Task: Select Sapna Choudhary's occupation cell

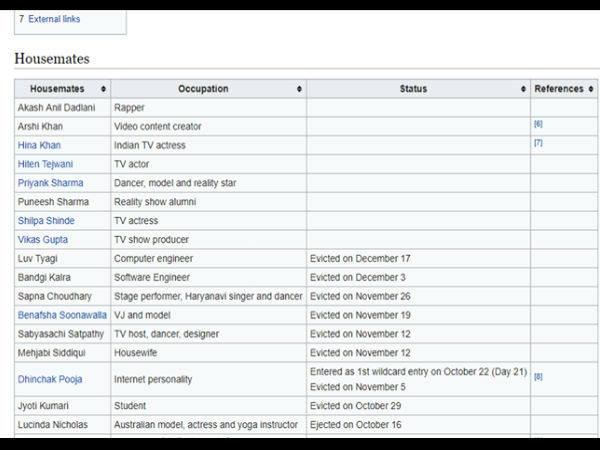Action: (208, 297)
